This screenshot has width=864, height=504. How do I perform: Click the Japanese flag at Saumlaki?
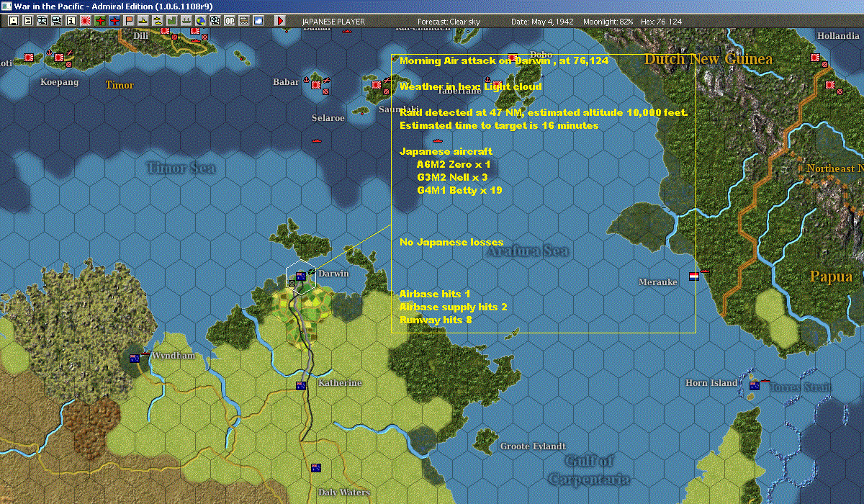pyautogui.click(x=376, y=86)
